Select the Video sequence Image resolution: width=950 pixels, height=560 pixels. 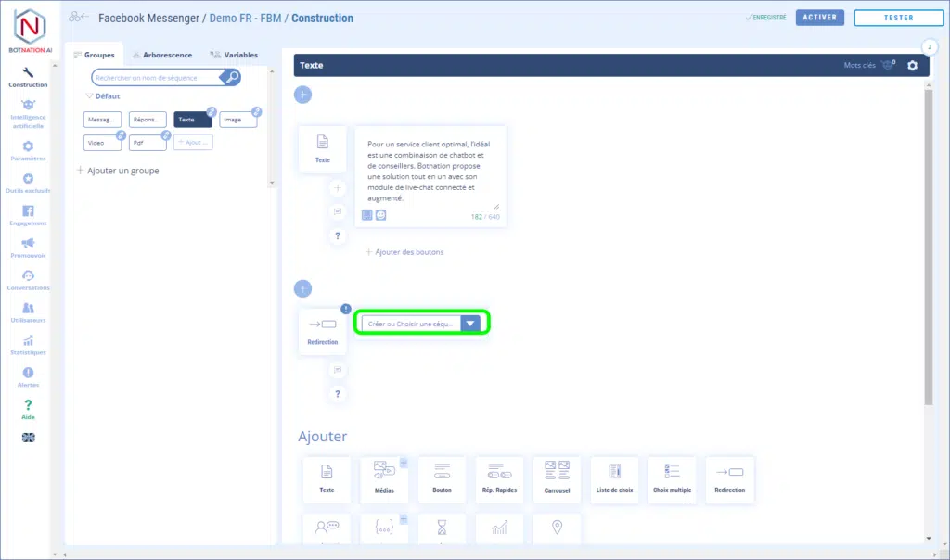coord(101,143)
